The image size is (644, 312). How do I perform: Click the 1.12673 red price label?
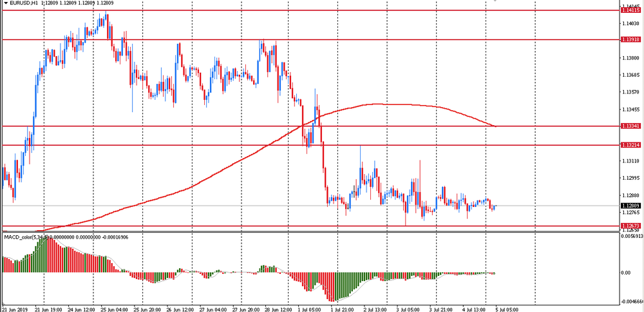coord(631,226)
